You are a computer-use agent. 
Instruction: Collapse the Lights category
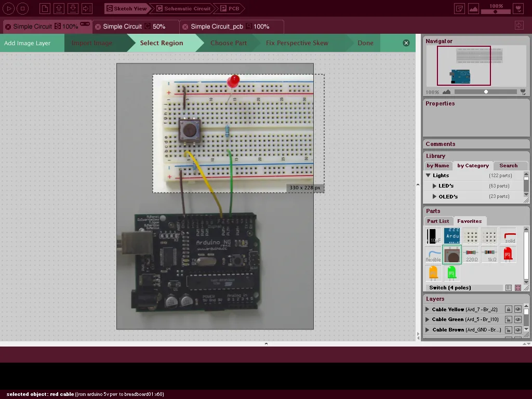pos(428,176)
